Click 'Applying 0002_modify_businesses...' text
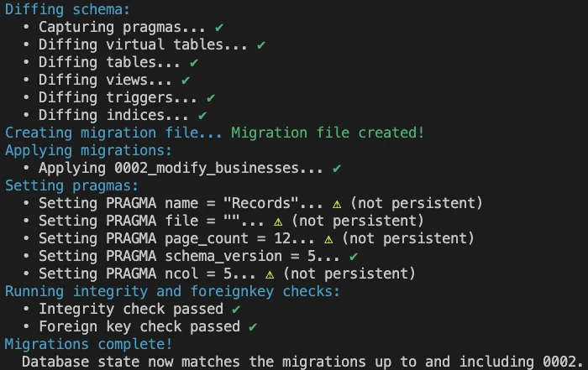The image size is (588, 370). pos(181,168)
